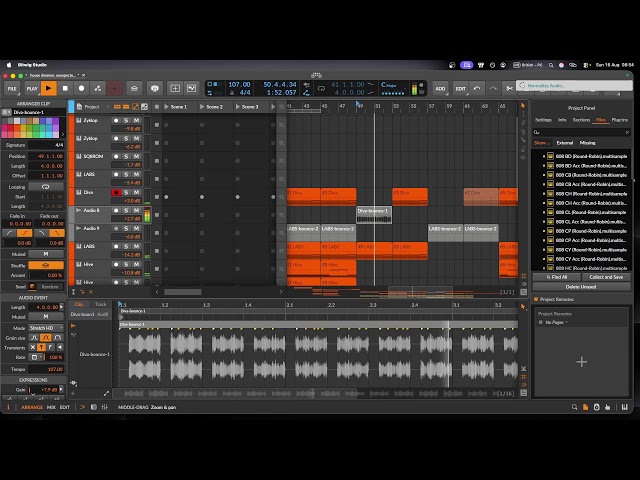Screen dimensions: 640x480
Task: Click the Delete Unused button
Action: (581, 287)
